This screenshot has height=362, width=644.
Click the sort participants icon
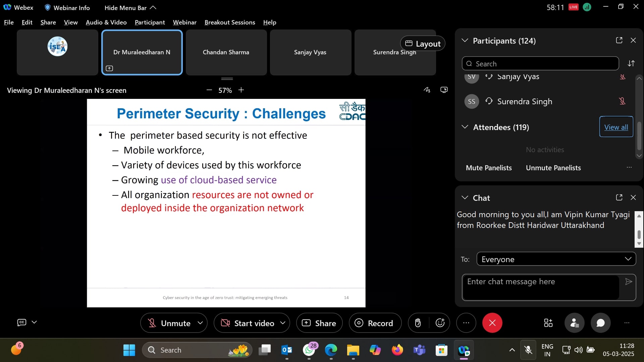[x=631, y=63]
